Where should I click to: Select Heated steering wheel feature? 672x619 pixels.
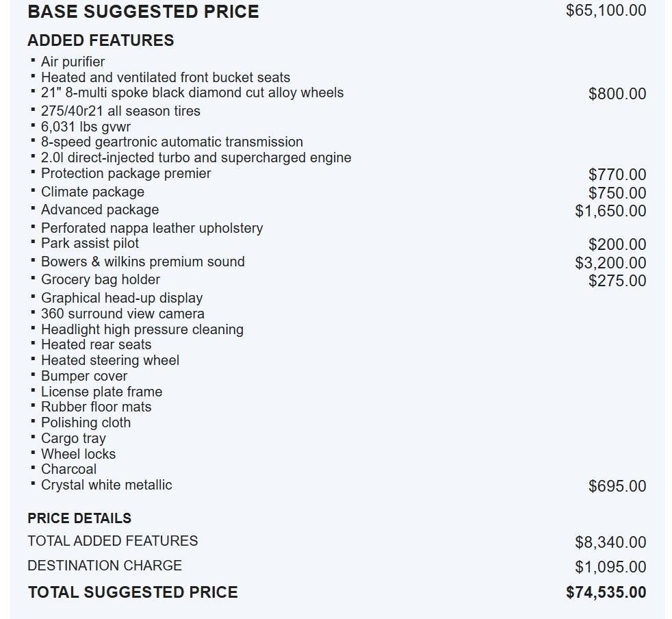coord(109,360)
